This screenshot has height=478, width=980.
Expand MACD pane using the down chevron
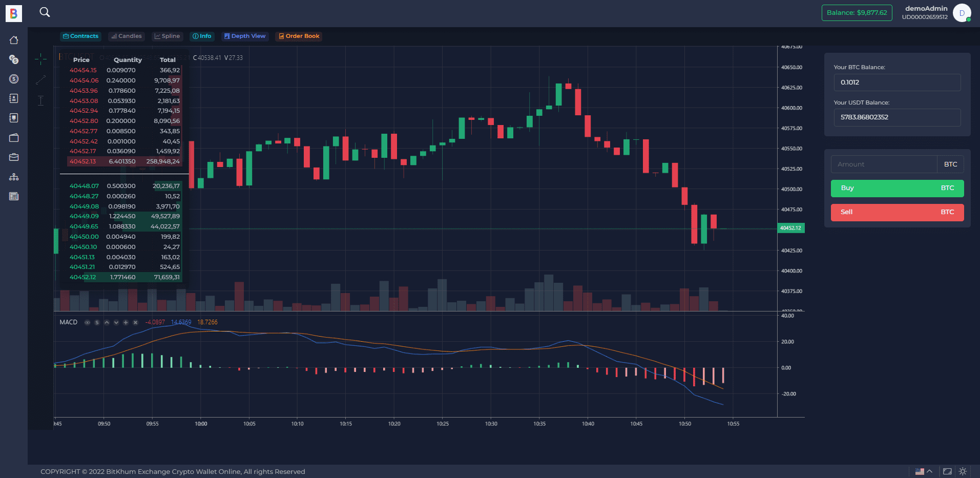pyautogui.click(x=116, y=322)
